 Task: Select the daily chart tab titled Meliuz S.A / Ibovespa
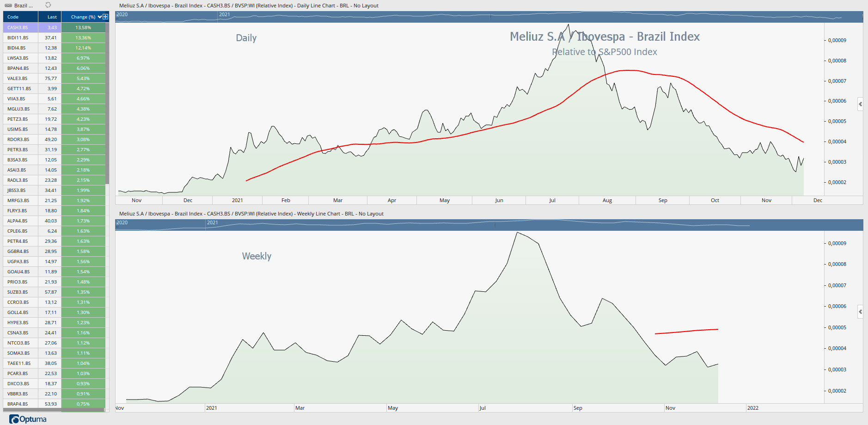[x=248, y=6]
